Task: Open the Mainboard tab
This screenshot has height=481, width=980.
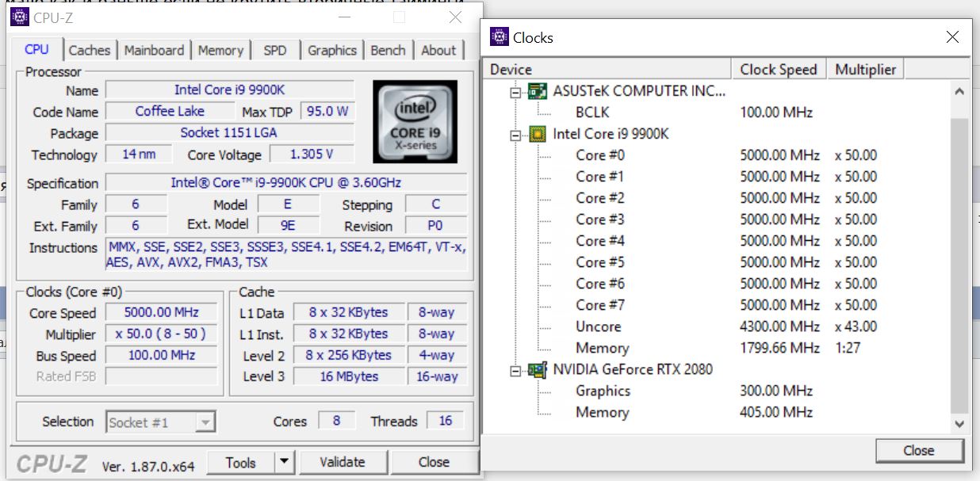Action: point(155,50)
